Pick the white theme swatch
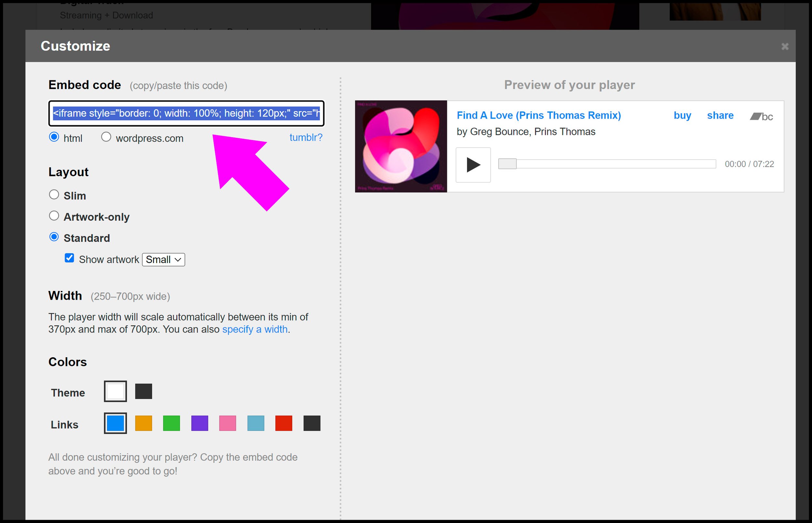 (115, 391)
